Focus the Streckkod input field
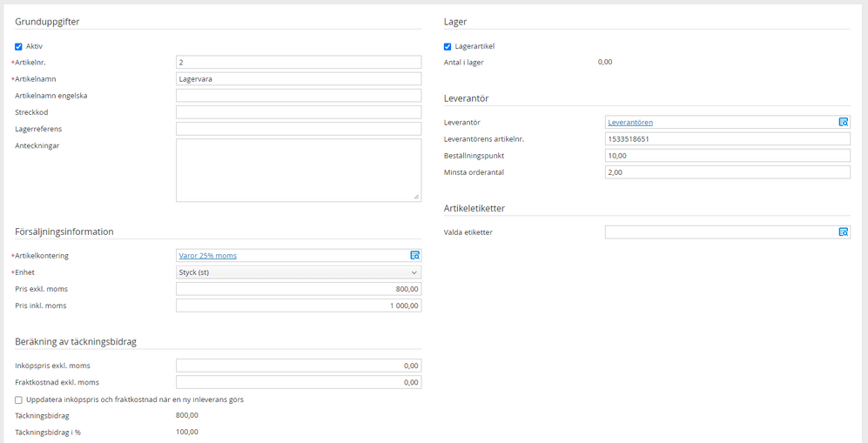 (x=299, y=112)
